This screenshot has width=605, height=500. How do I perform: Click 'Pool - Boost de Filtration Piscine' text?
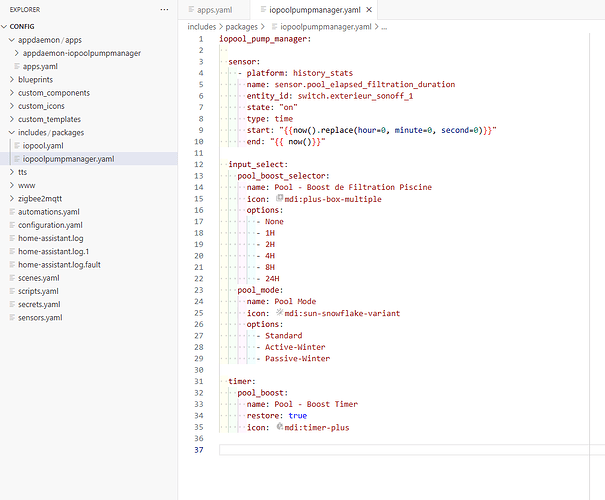pyautogui.click(x=353, y=187)
